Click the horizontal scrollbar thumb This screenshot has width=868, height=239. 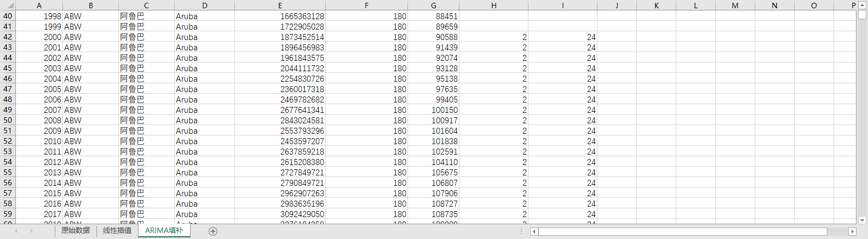(682, 231)
